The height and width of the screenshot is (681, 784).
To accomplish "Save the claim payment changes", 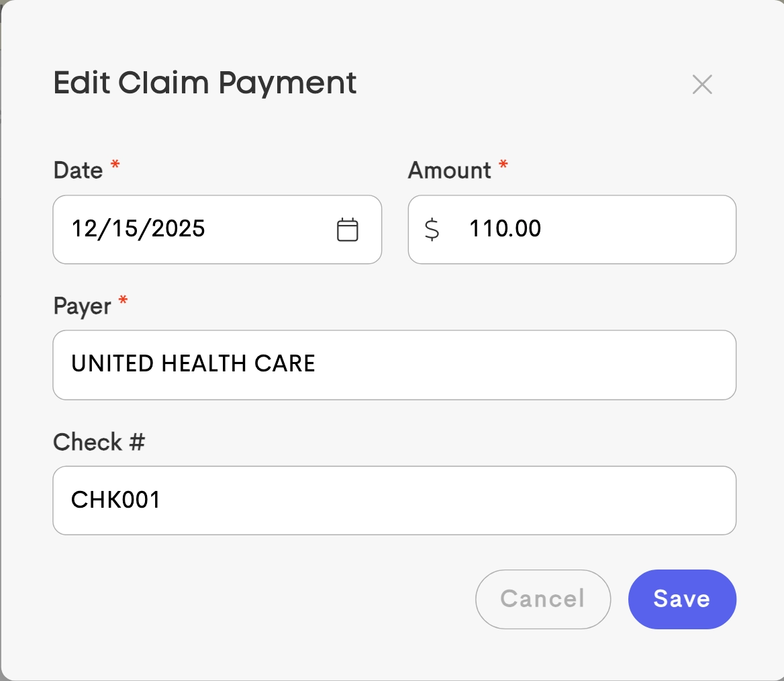I will (681, 599).
